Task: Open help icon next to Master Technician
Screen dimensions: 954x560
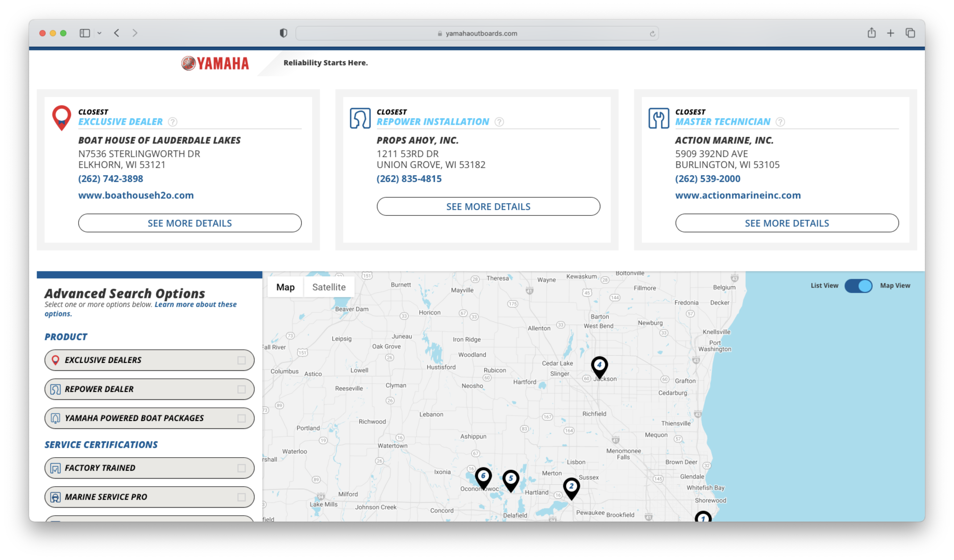Action: pyautogui.click(x=780, y=122)
